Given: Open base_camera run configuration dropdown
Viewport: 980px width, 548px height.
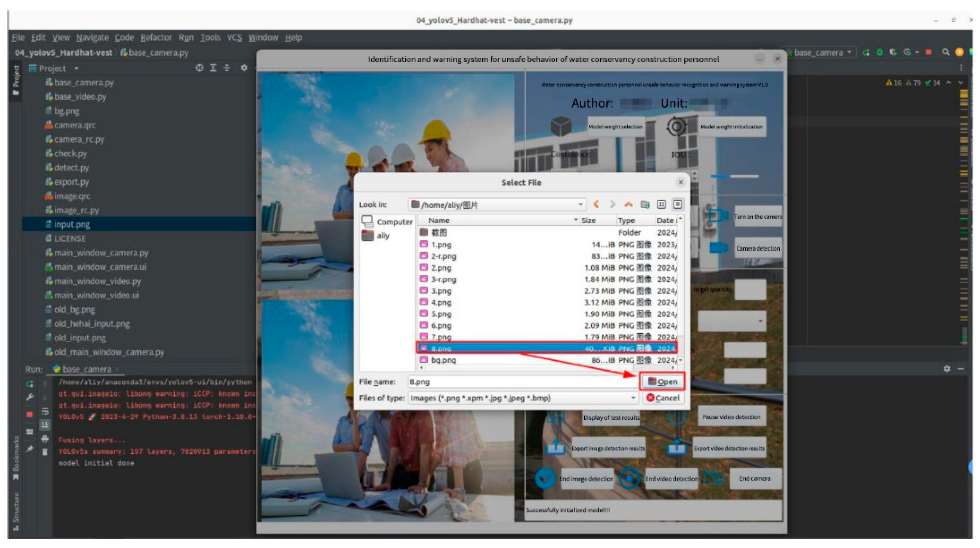Looking at the screenshot, I should pos(822,52).
